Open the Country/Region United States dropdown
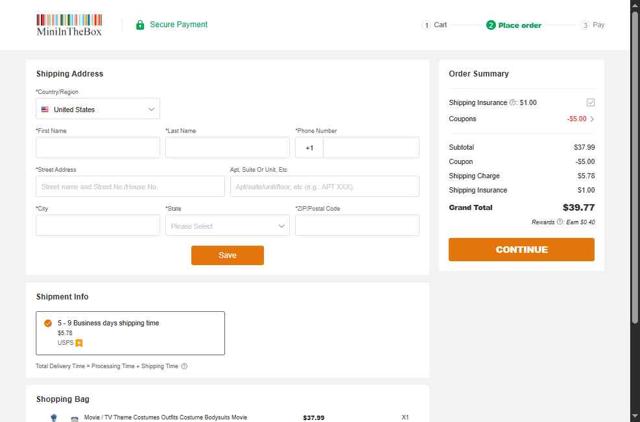Screen dimensions: 640x422 point(98,109)
